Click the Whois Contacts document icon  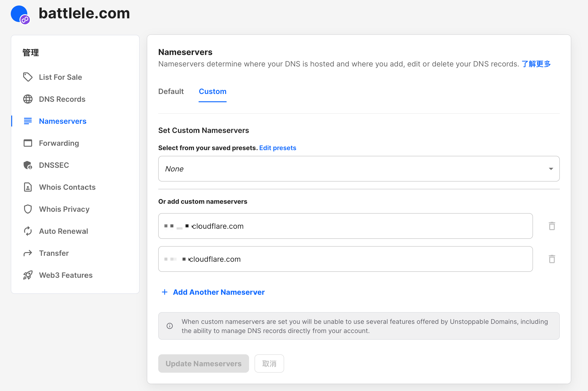28,187
